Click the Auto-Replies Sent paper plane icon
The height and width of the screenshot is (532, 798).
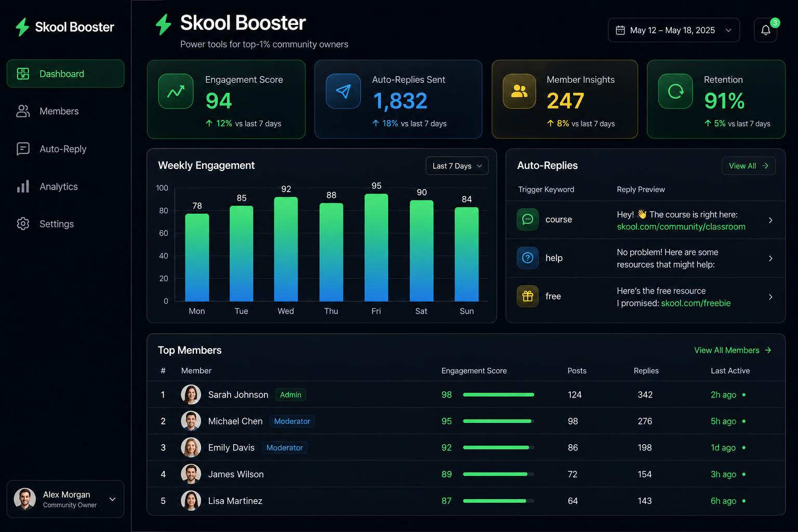pyautogui.click(x=343, y=91)
